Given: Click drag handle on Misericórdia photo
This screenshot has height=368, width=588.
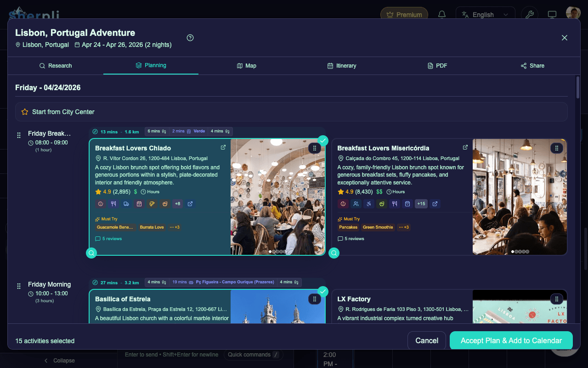Looking at the screenshot, I should pos(557,148).
